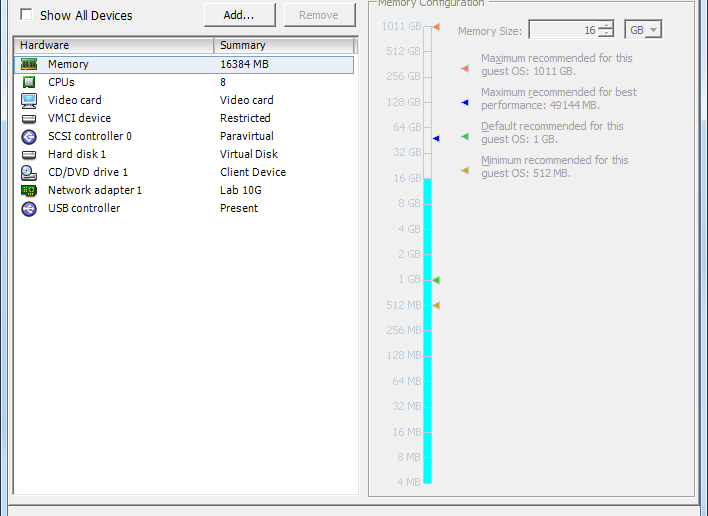Click the 512 GB scale label
Screen dimensions: 708x516
tap(403, 51)
